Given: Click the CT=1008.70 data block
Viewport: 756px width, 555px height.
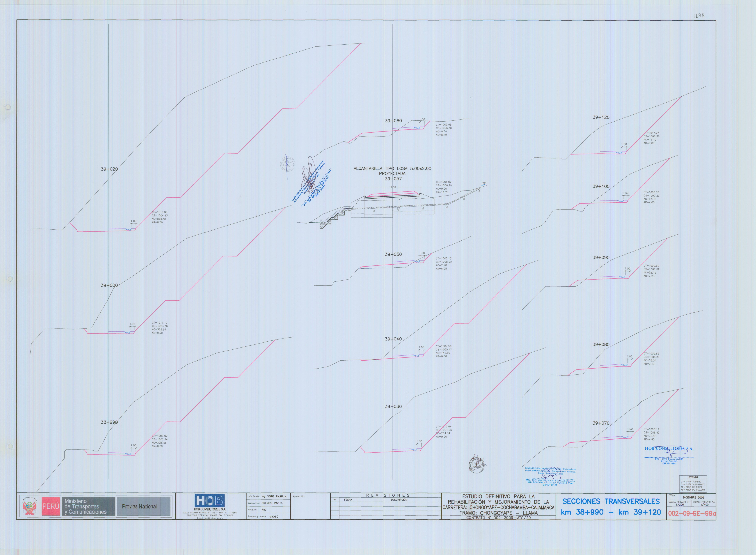Looking at the screenshot, I should coord(652,198).
